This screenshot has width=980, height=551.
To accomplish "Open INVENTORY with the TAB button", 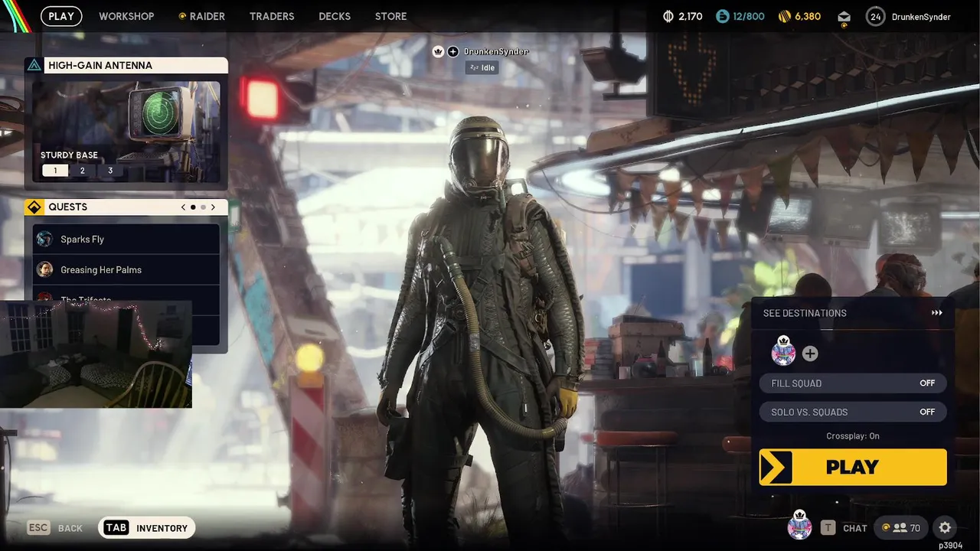I will 147,528.
